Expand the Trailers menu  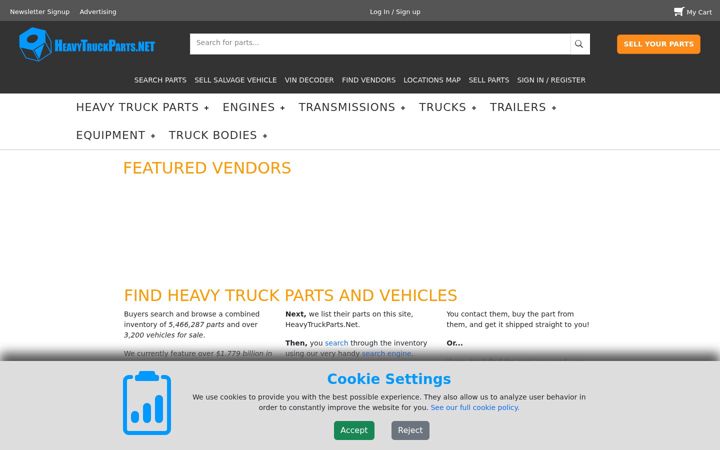pos(523,107)
